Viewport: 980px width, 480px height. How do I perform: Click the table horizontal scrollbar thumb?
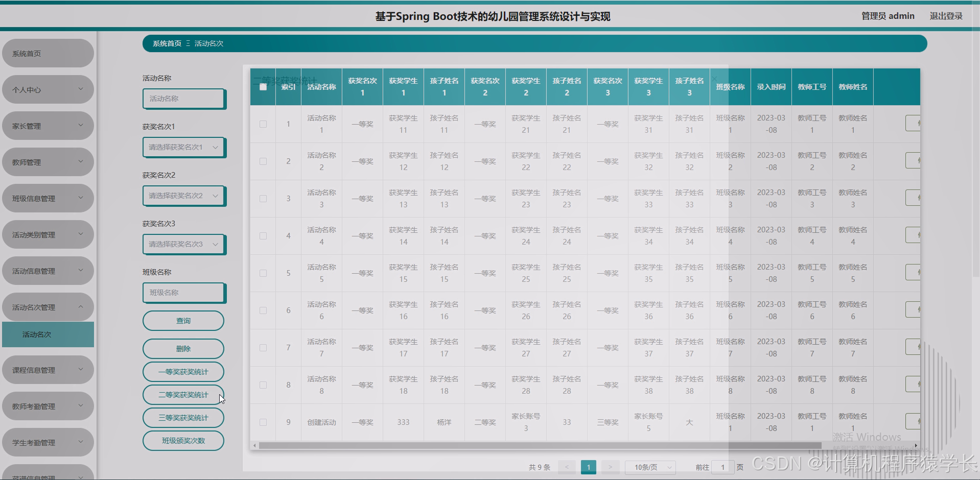[x=540, y=446]
